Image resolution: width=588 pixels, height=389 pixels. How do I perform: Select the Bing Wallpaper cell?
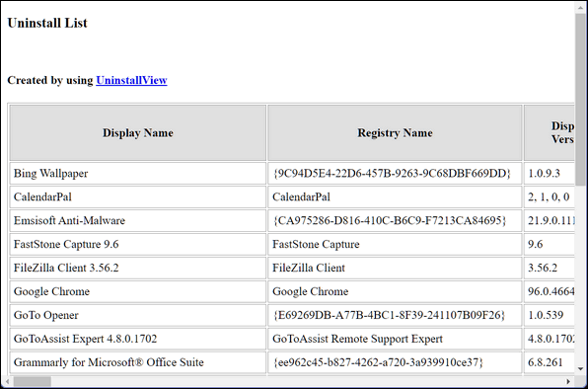coord(138,174)
